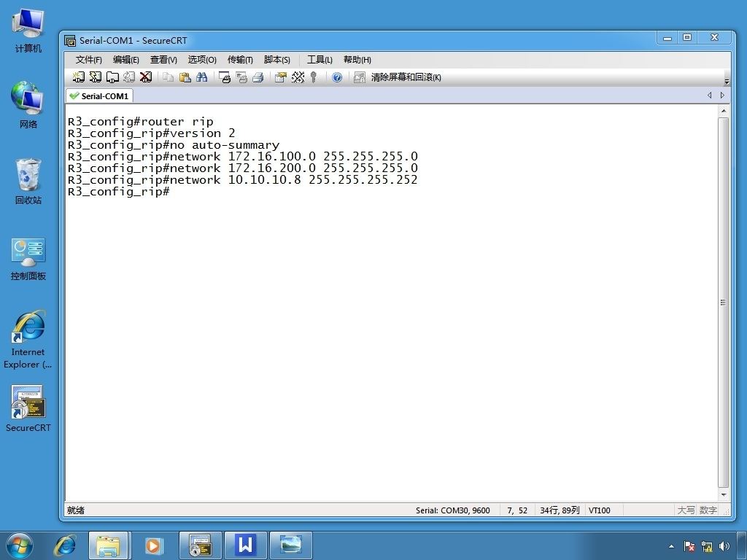The height and width of the screenshot is (560, 747).
Task: Click the tab scroll left arrow
Action: [709, 96]
